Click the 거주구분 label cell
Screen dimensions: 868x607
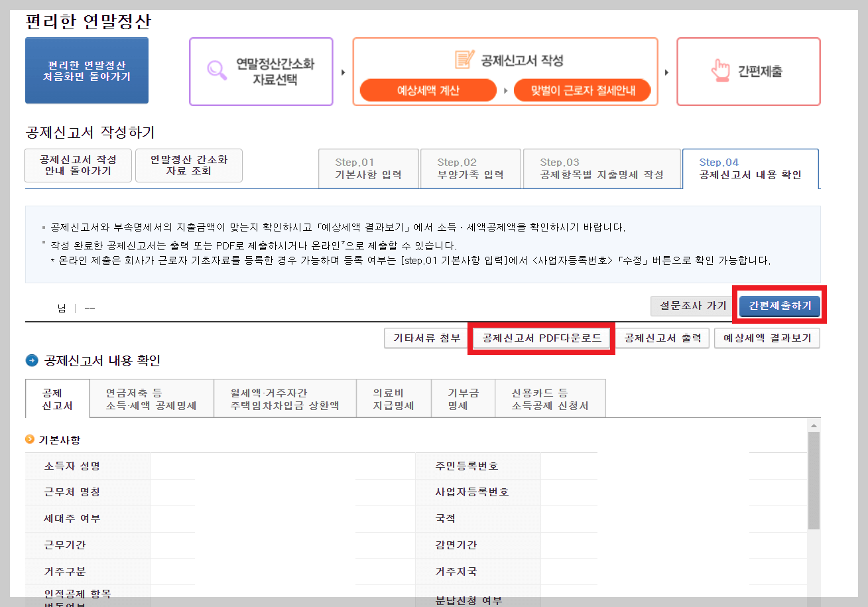pyautogui.click(x=88, y=571)
